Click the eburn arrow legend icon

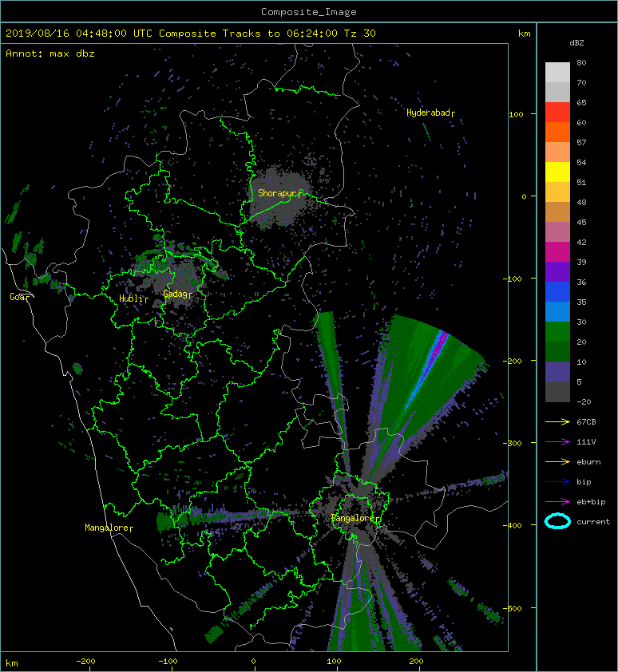(x=557, y=461)
